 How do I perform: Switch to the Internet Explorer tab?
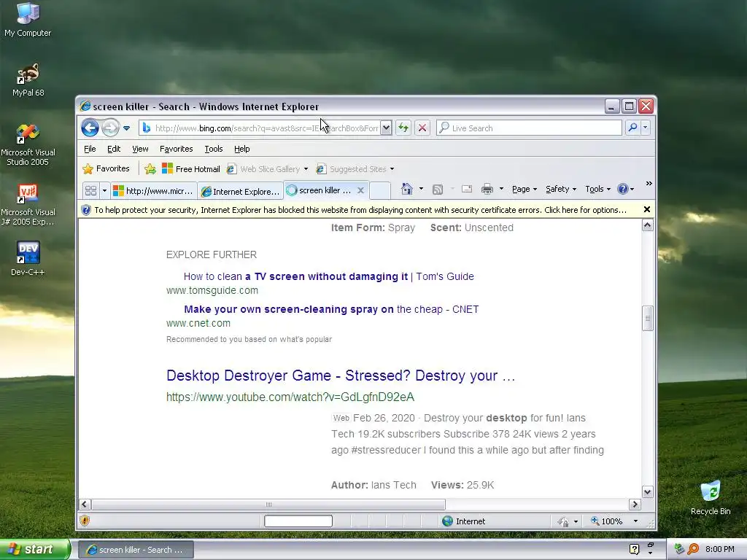pyautogui.click(x=241, y=191)
